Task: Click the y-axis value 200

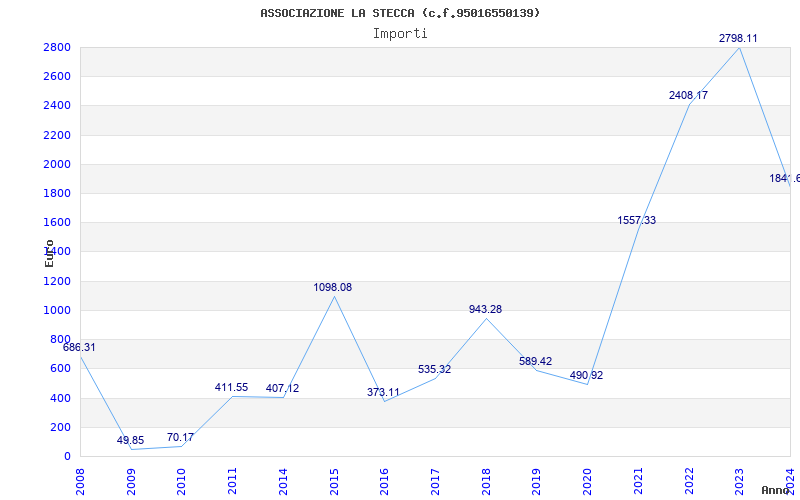Action: coord(61,427)
